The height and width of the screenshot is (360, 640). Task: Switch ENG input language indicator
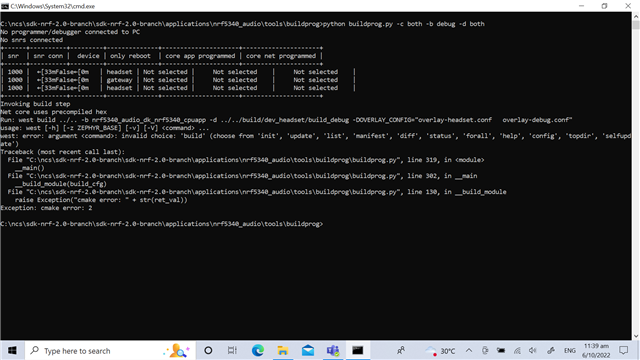click(569, 351)
